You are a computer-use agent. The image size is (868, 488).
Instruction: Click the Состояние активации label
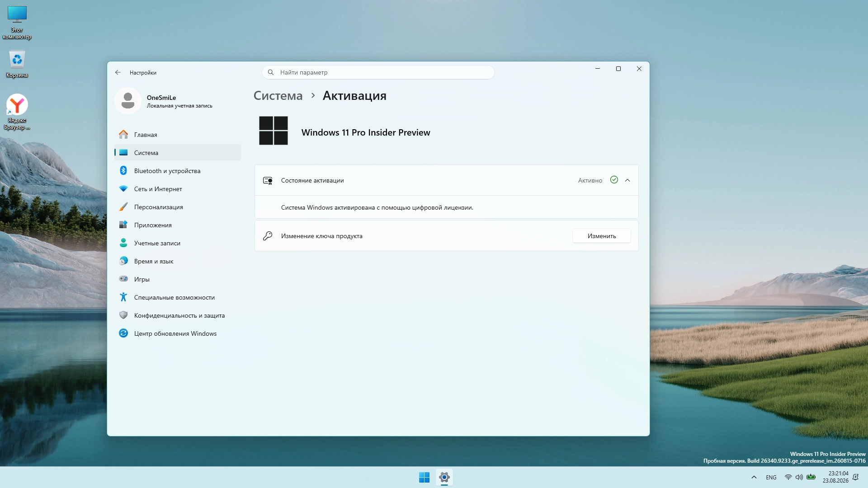tap(312, 180)
